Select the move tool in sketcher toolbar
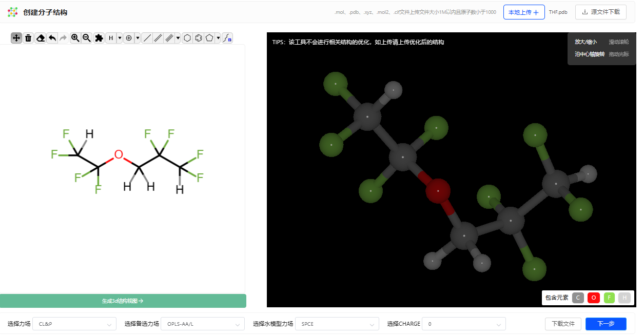Image resolution: width=644 pixels, height=335 pixels. point(16,38)
